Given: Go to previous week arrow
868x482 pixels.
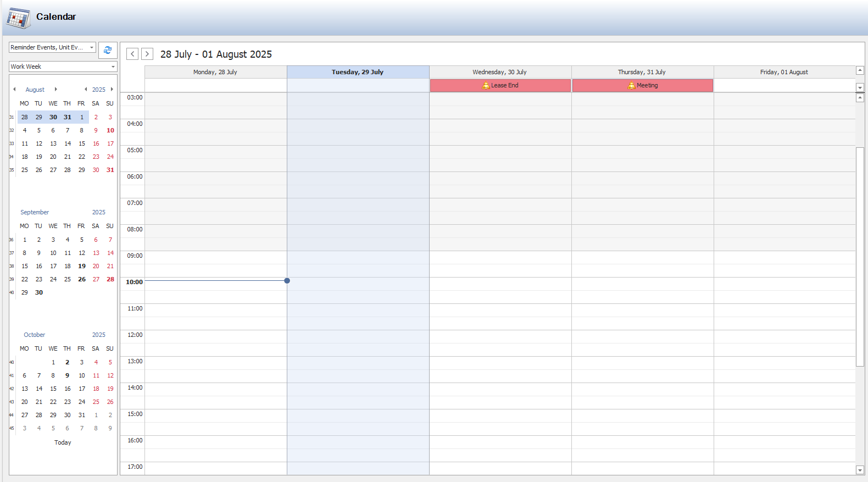Looking at the screenshot, I should coord(132,54).
